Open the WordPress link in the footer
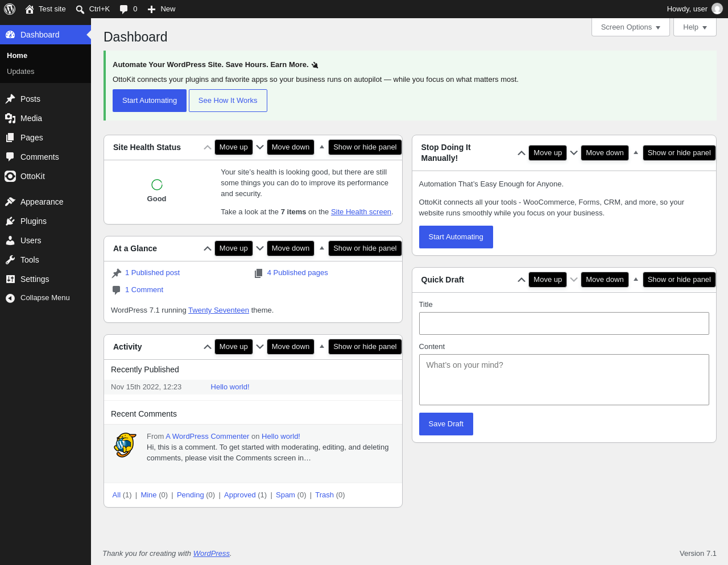 tap(212, 554)
